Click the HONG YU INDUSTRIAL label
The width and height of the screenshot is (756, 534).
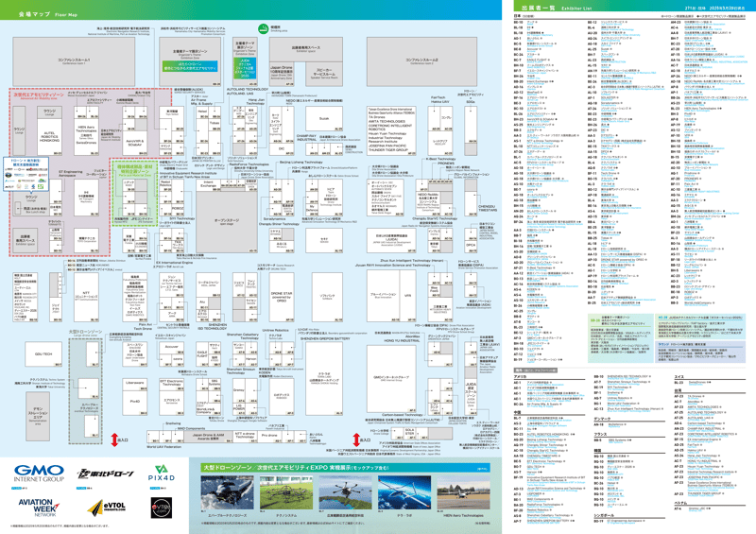[x=402, y=340]
